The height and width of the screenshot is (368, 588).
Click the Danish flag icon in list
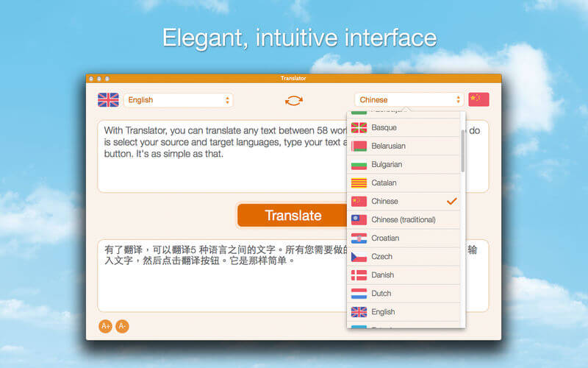pos(359,275)
